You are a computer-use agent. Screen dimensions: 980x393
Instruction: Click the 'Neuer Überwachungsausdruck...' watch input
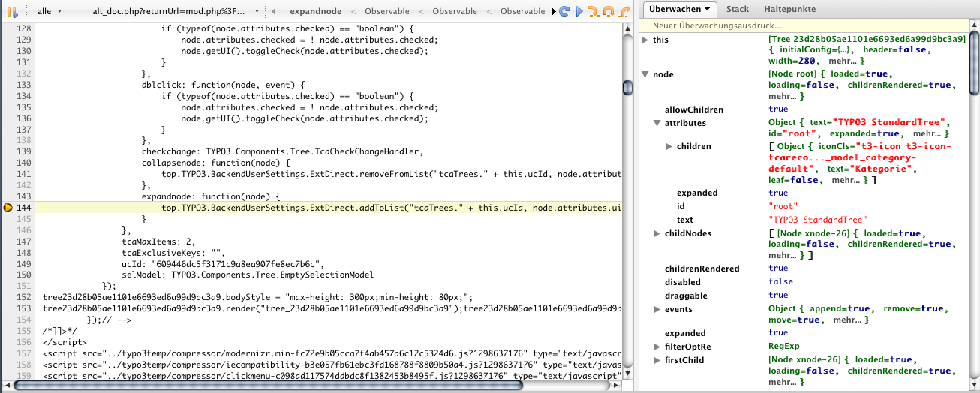tap(803, 26)
